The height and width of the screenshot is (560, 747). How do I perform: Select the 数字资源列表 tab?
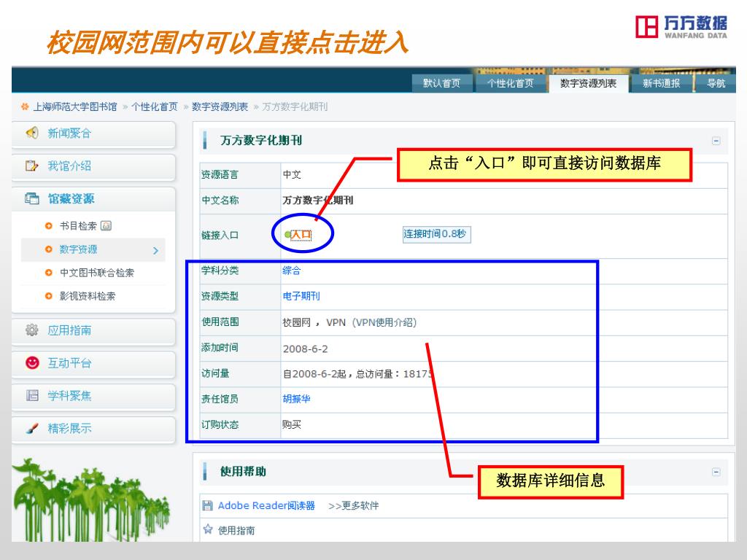click(x=589, y=83)
